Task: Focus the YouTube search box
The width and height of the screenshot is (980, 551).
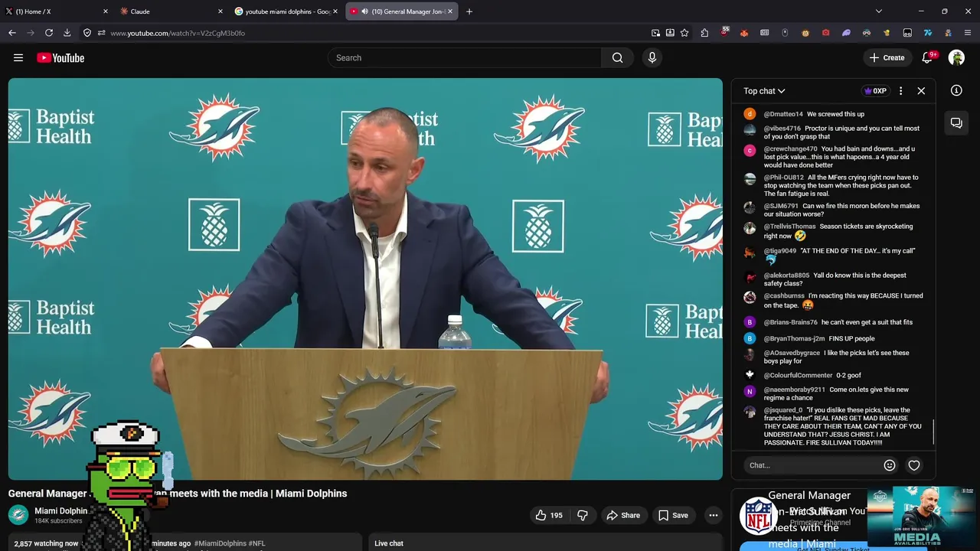Action: 465,57
